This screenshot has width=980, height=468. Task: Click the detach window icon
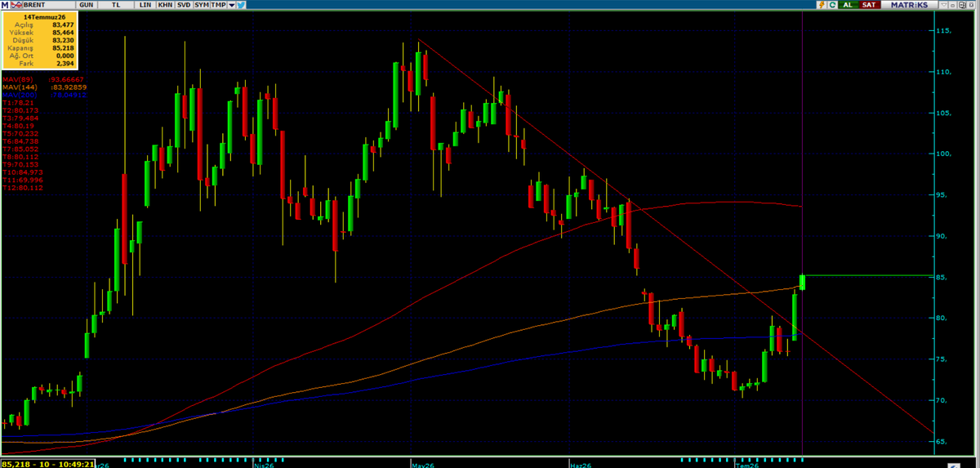(962, 5)
